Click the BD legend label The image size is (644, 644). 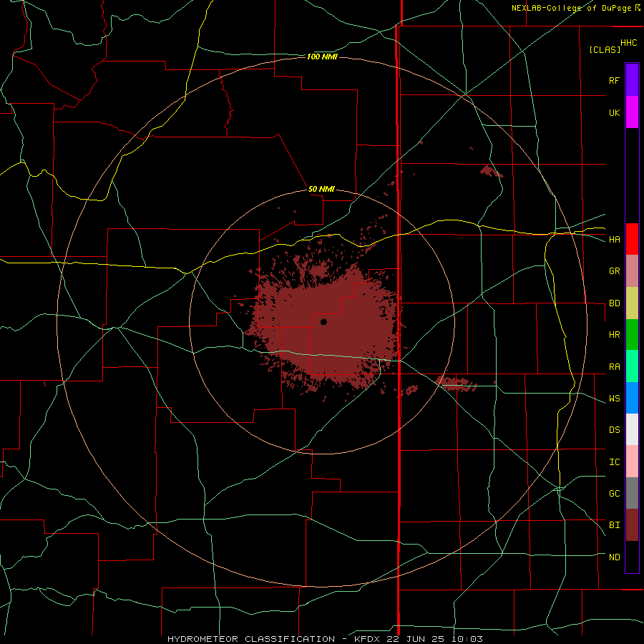coord(614,303)
